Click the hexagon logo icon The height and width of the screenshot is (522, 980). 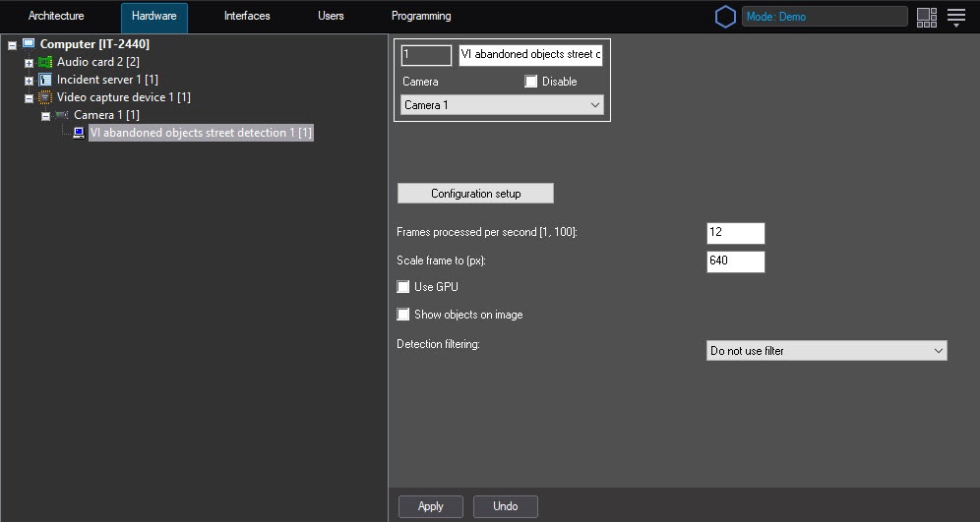tap(725, 17)
